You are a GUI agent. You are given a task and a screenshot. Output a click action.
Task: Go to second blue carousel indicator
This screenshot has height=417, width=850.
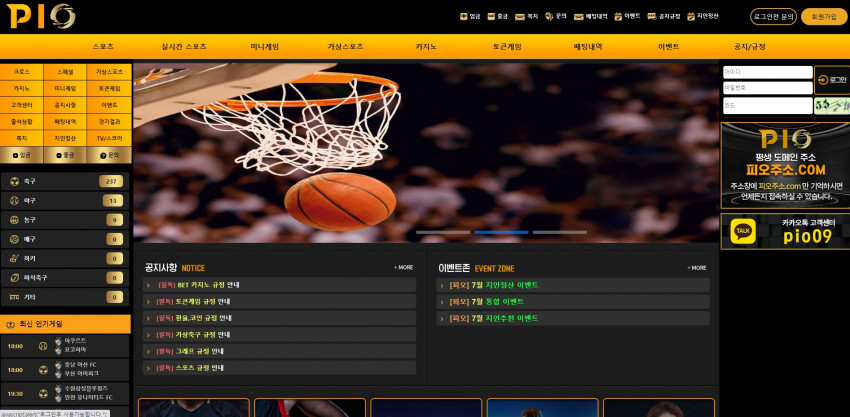(x=501, y=232)
